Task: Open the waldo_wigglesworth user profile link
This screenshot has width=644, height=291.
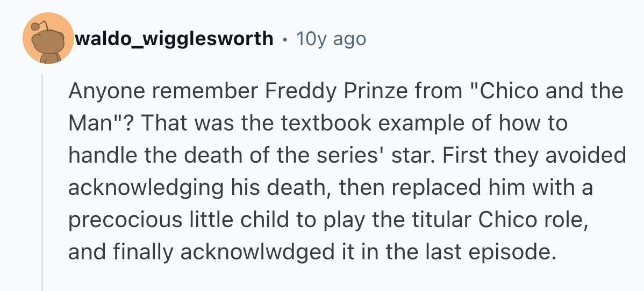Action: click(x=174, y=39)
